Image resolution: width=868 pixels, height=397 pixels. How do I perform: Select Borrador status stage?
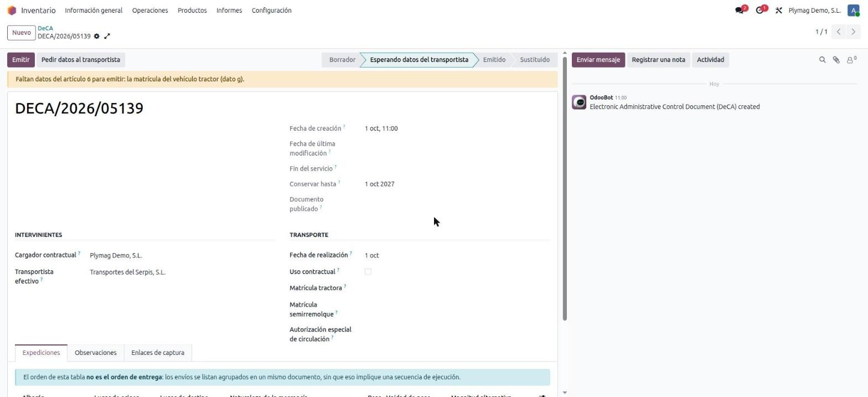(342, 60)
